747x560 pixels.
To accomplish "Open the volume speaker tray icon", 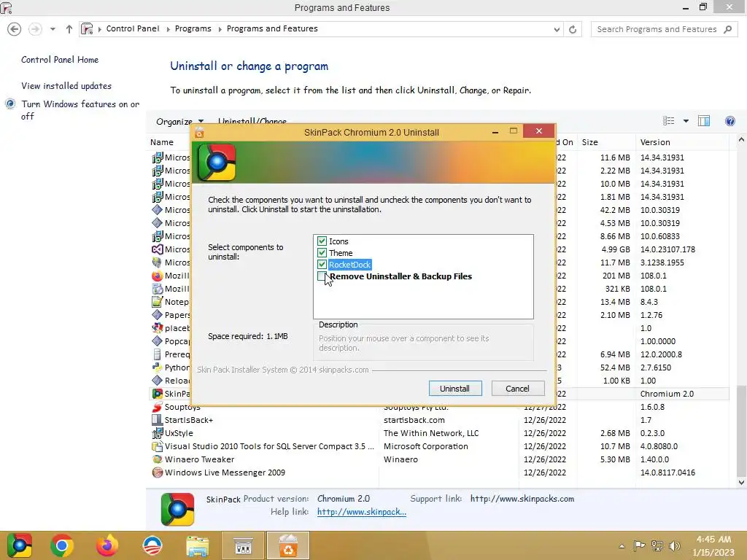I will tap(675, 545).
